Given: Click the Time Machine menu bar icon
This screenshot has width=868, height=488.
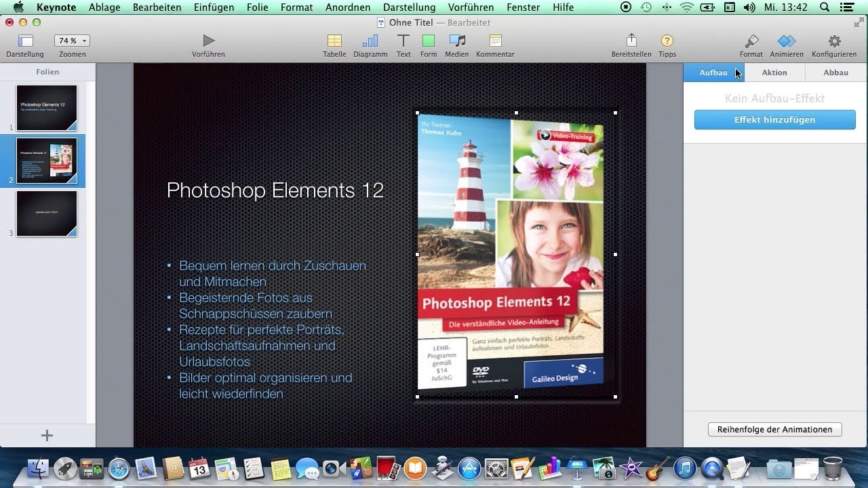Looking at the screenshot, I should pyautogui.click(x=646, y=7).
